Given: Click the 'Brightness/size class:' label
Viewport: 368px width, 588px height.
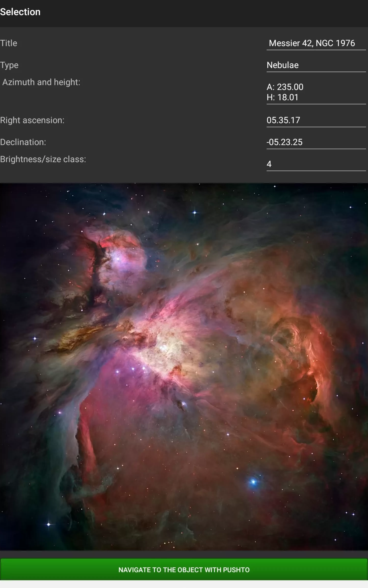Looking at the screenshot, I should [x=43, y=159].
